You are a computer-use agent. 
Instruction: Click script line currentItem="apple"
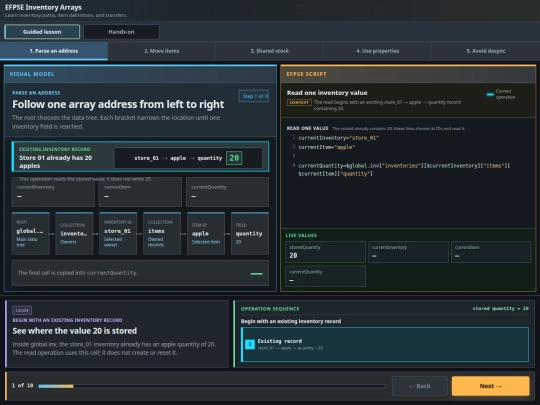[326, 147]
